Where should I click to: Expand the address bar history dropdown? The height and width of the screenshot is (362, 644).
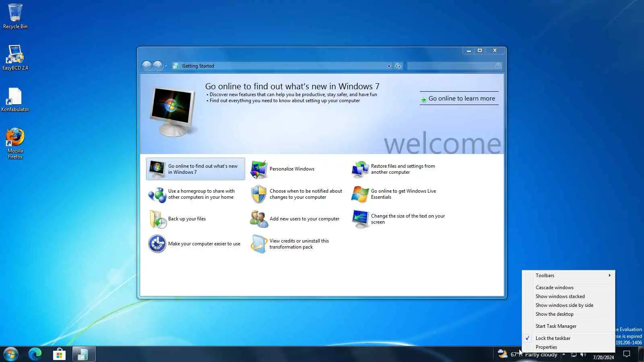click(389, 66)
